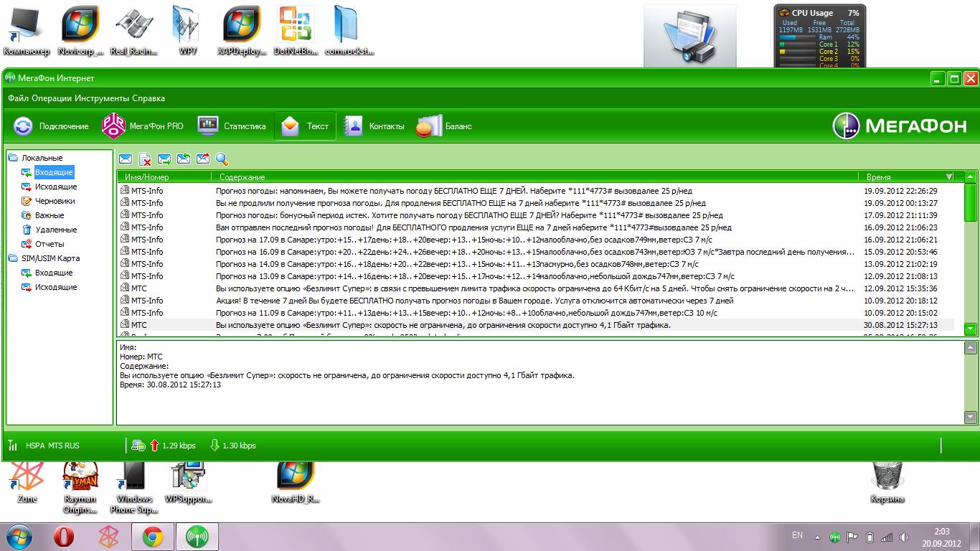Click the download speed arrow in status bar
The image size is (980, 551).
pyautogui.click(x=215, y=446)
